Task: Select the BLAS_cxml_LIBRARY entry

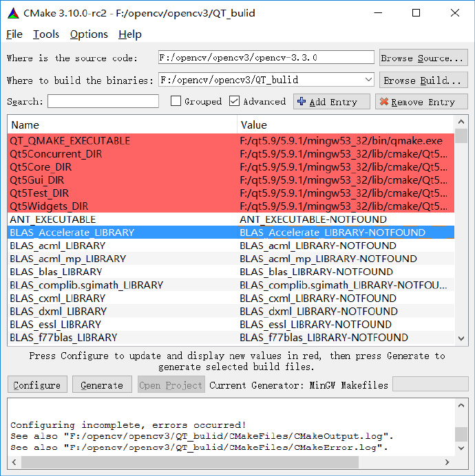Action: [x=231, y=298]
